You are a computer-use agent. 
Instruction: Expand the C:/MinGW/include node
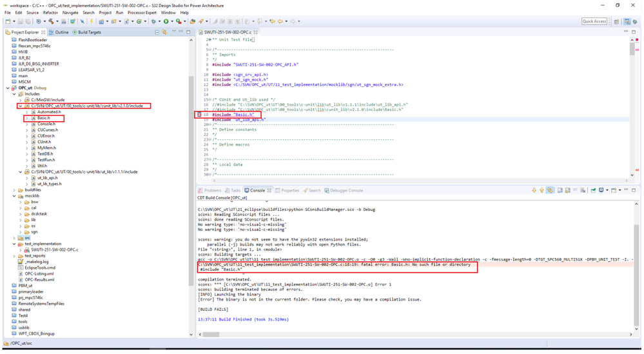coord(21,100)
